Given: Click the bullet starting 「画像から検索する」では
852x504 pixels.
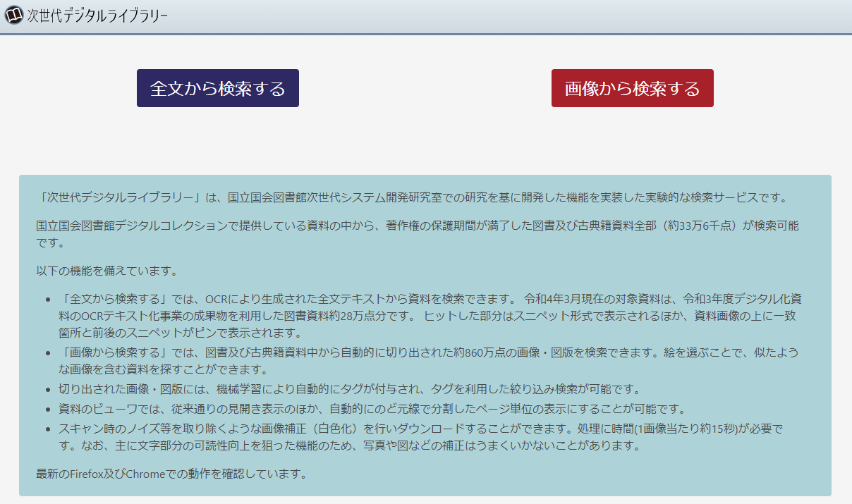Looking at the screenshot, I should click(429, 360).
